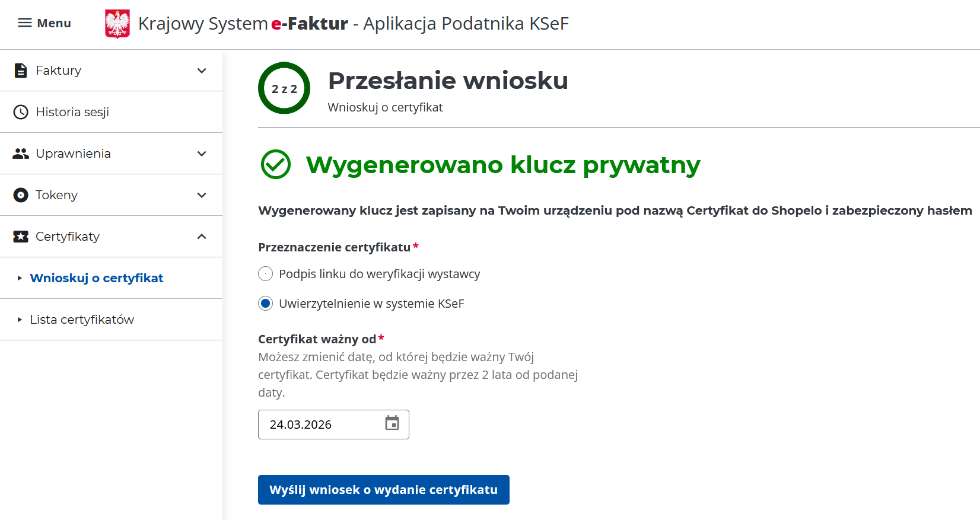980x520 pixels.
Task: Select Podpis linku do weryfikacji wystawcy
Action: [x=266, y=274]
